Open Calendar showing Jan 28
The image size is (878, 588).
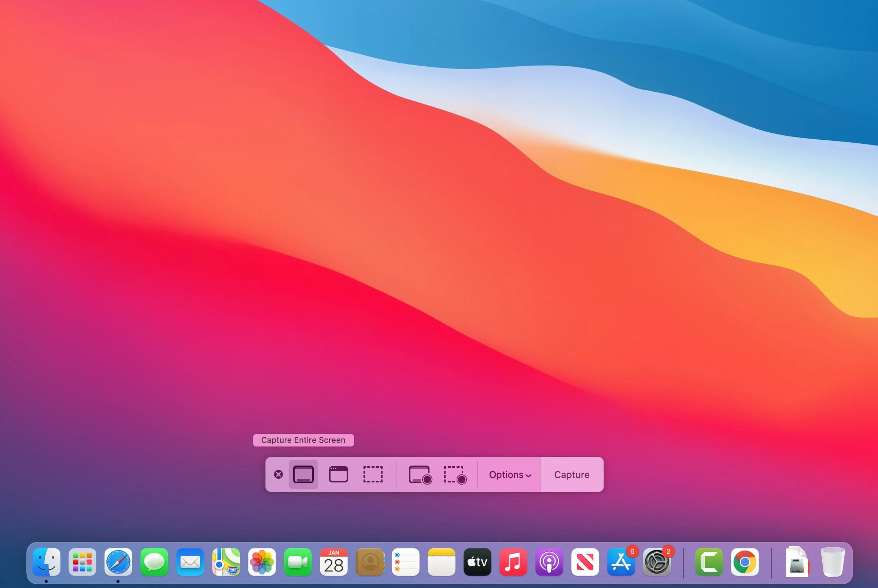point(334,562)
